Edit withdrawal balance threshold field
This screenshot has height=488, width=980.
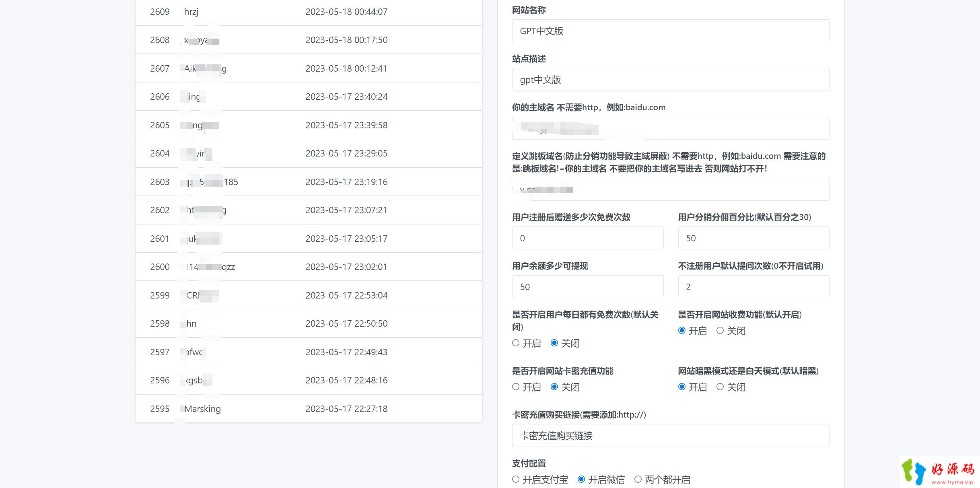tap(588, 287)
